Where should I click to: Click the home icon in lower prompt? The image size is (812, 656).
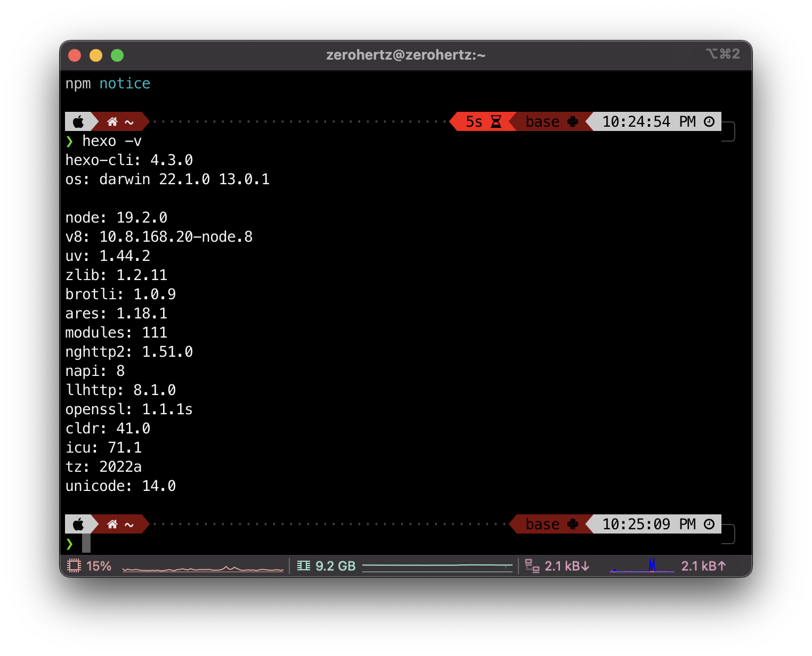[112, 524]
